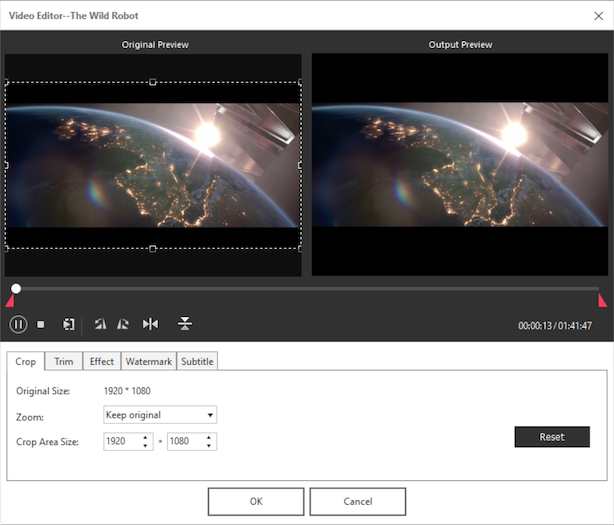
Task: Click the top-left corner crop handle
Action: click(7, 82)
